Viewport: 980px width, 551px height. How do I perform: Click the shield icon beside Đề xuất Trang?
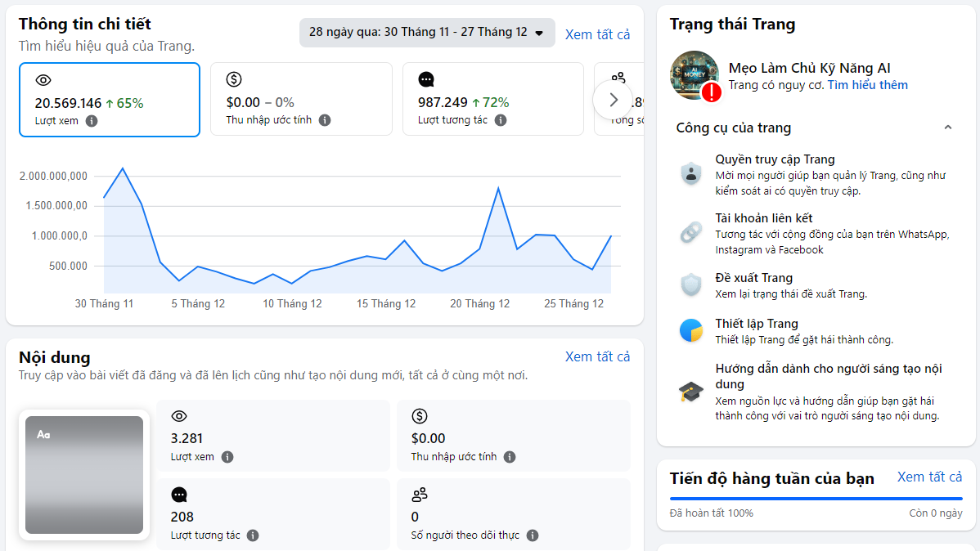pyautogui.click(x=691, y=284)
